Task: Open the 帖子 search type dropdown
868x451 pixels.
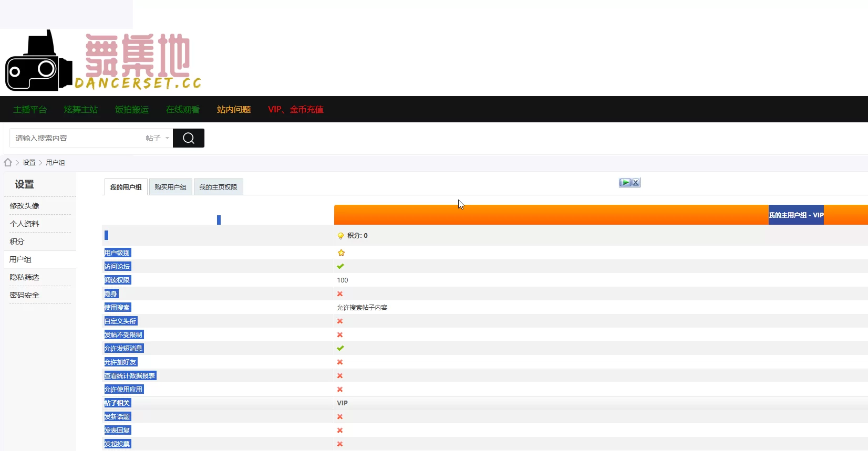Action: 157,138
